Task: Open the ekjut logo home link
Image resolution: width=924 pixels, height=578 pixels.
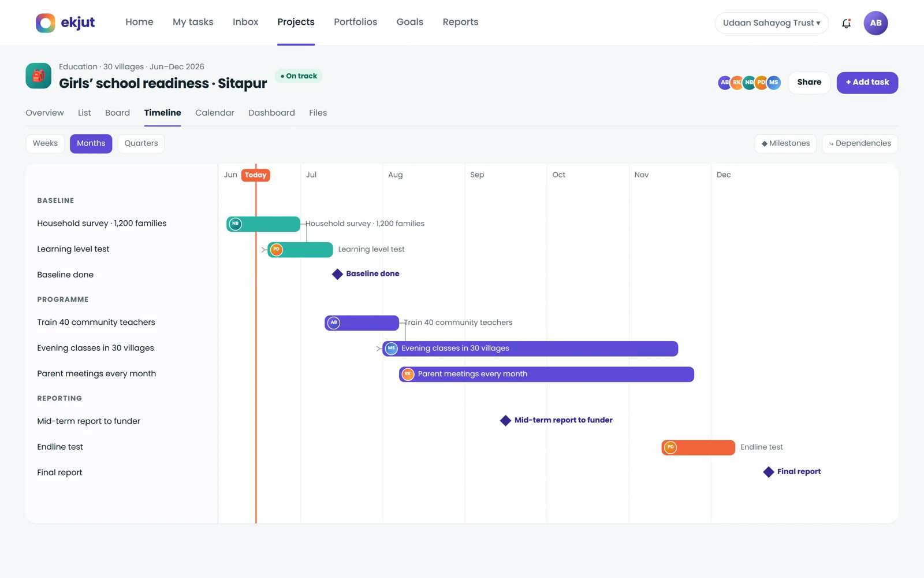Action: [x=65, y=23]
